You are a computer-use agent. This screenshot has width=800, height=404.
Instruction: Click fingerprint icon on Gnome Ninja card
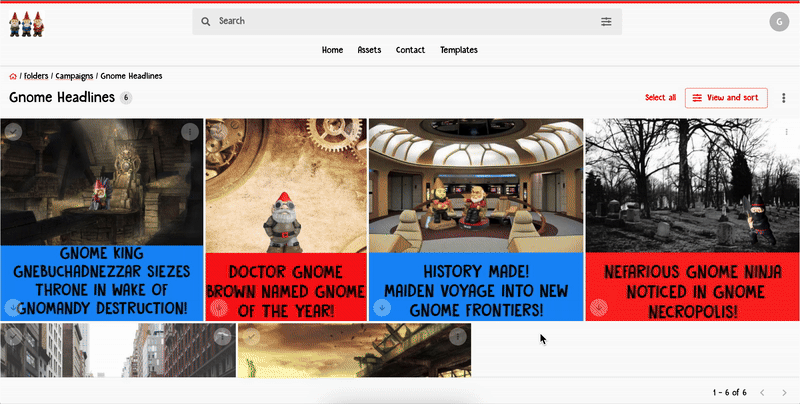598,307
